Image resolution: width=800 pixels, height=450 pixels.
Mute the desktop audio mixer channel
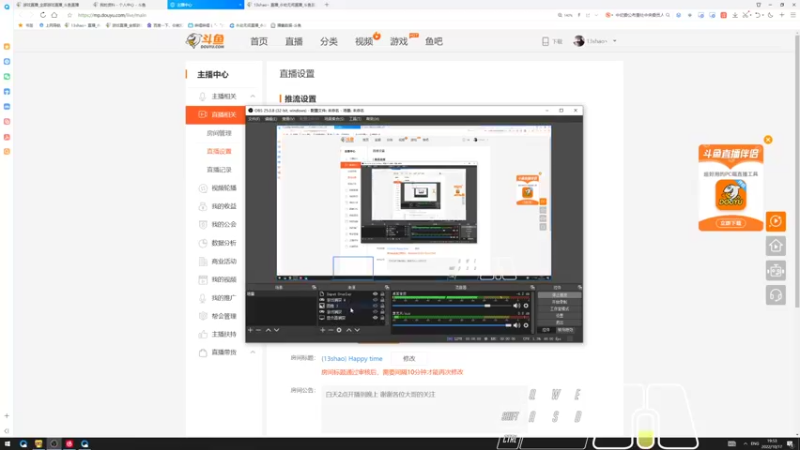(517, 306)
